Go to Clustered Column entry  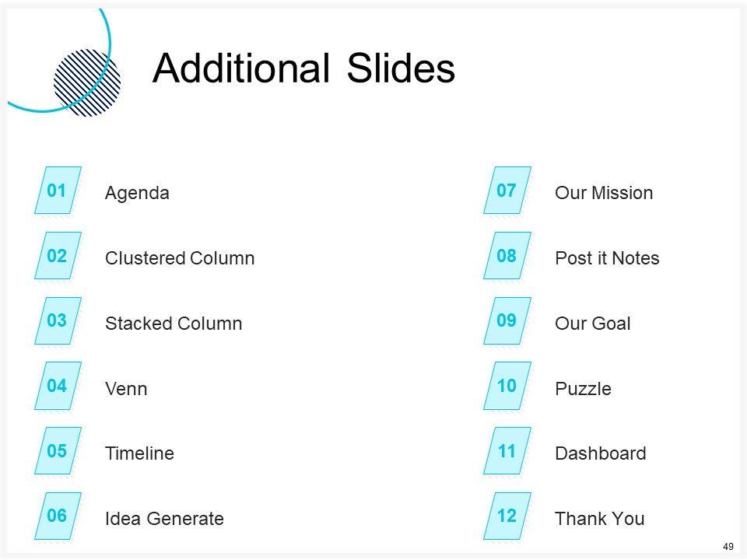click(180, 258)
